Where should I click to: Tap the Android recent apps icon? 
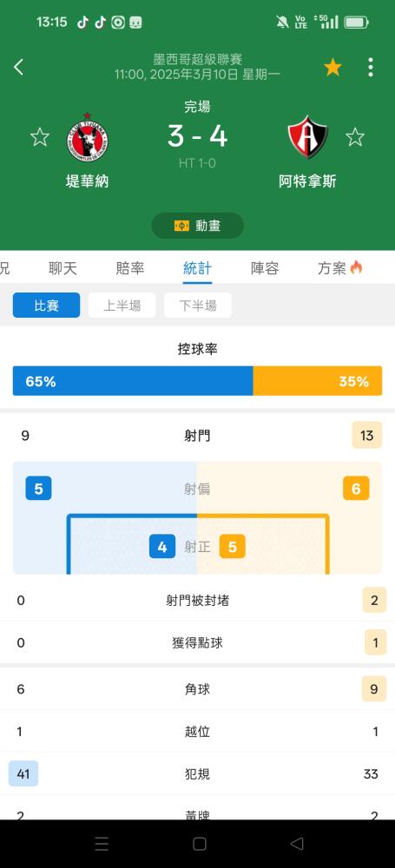(102, 844)
